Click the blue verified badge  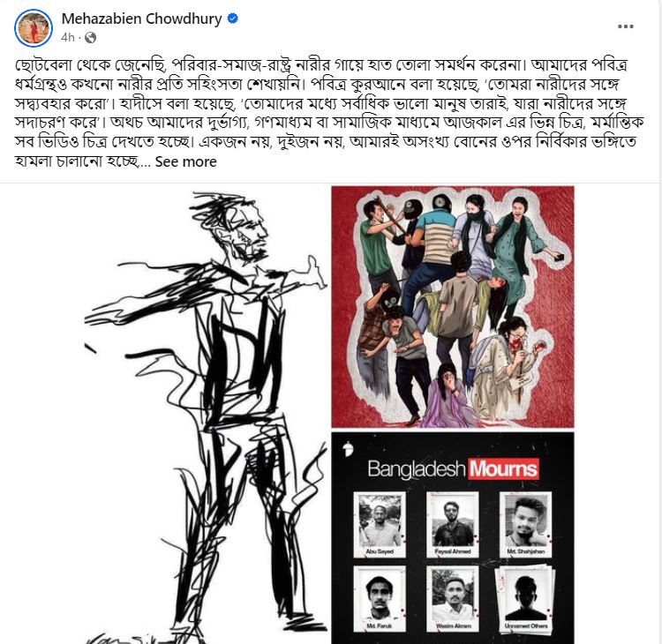coord(233,19)
